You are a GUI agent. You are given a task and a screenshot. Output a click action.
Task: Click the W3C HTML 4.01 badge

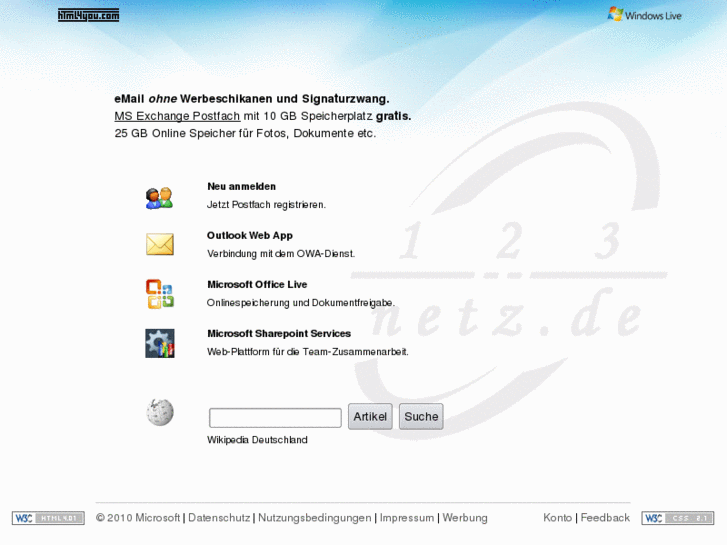coord(48,518)
